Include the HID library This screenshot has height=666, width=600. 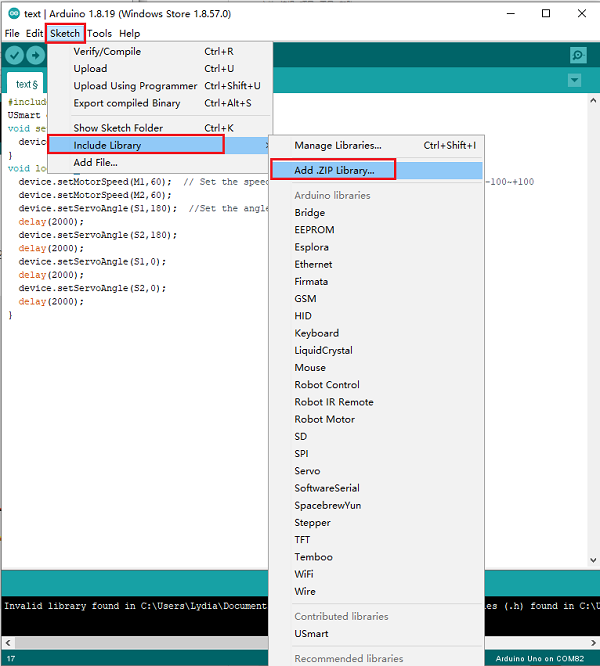click(377, 316)
